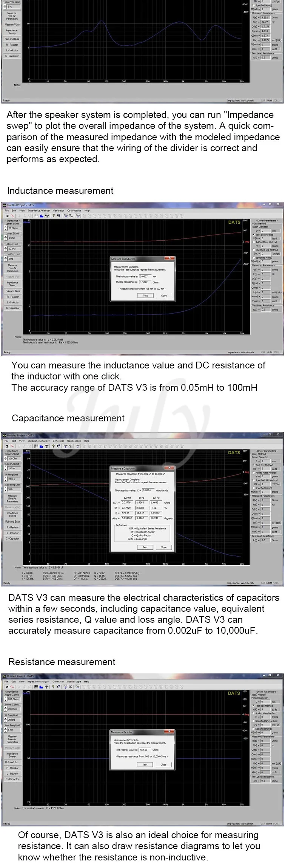Open the Help menu in the resistor screenshot

(86, 681)
